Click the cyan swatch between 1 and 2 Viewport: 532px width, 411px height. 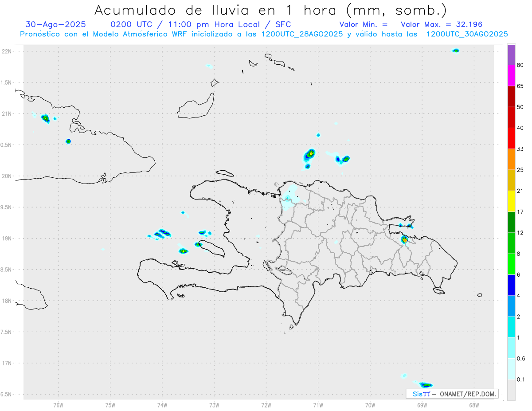[511, 327]
